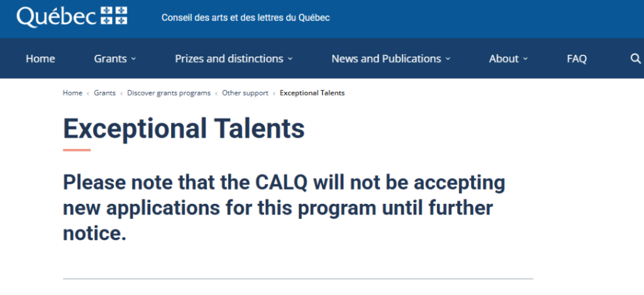Click Conseil des arts et des lettres link
Image resolution: width=644 pixels, height=295 pixels.
coord(246,18)
